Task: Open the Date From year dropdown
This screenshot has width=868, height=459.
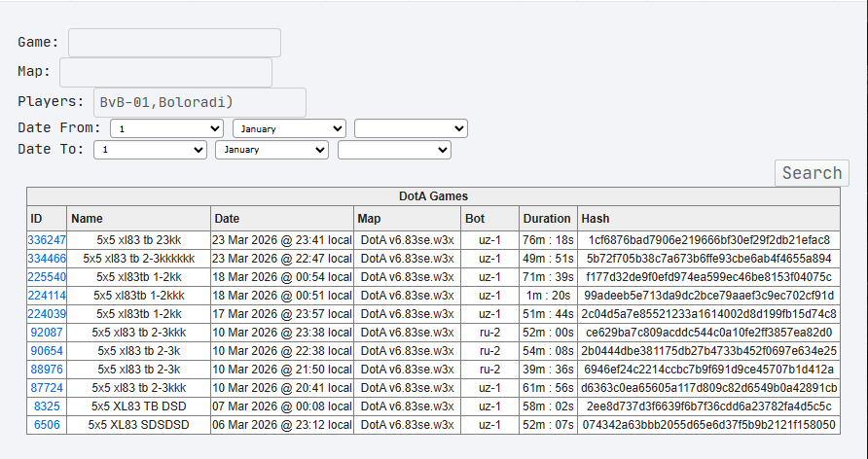Action: 411,128
